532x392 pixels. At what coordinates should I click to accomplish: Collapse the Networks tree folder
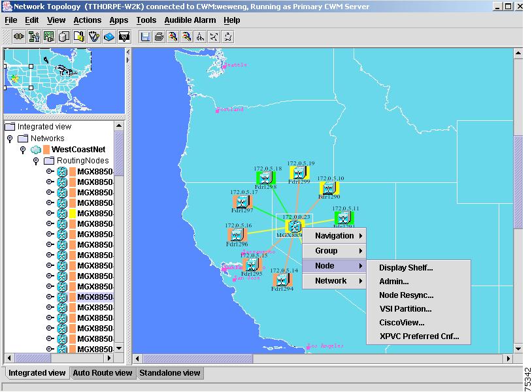pos(10,139)
